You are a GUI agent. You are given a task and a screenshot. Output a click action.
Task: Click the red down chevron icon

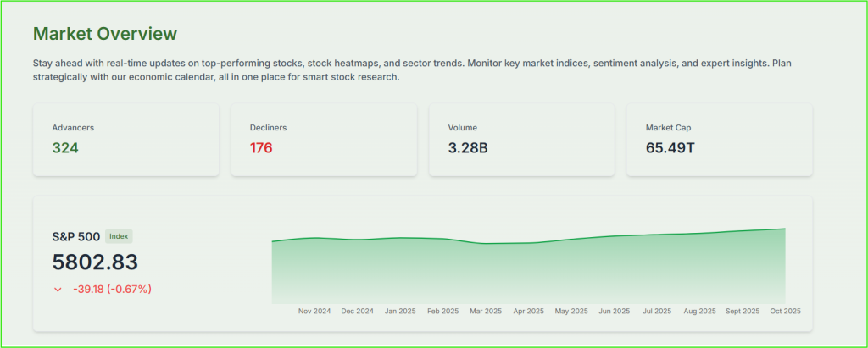tap(58, 290)
